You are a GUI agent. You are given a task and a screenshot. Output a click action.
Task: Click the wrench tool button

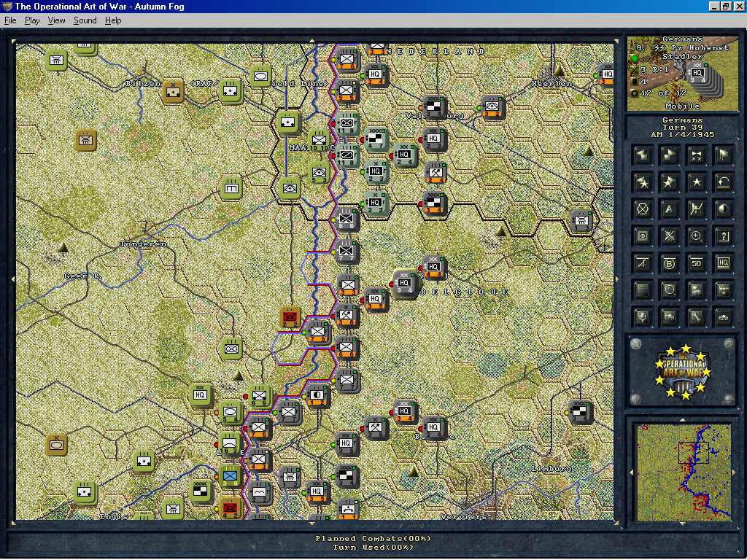tap(697, 317)
